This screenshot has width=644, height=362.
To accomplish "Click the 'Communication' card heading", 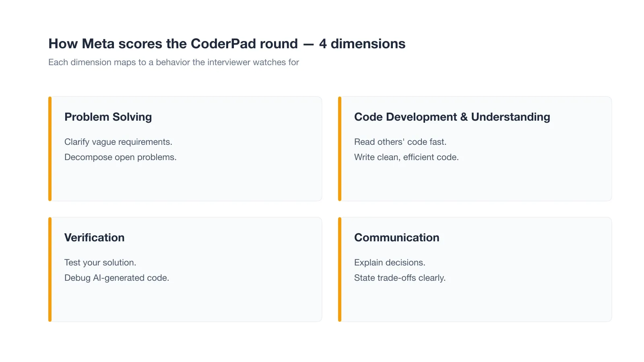I will tap(397, 237).
